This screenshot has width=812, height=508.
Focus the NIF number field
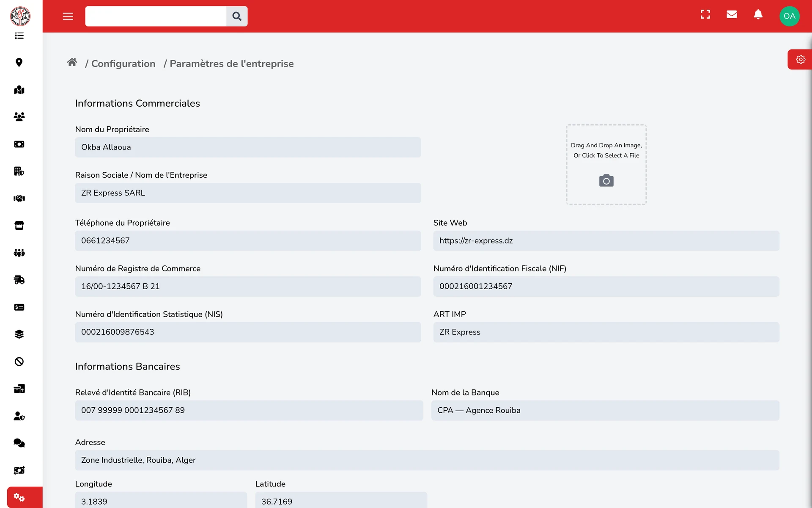coord(606,287)
